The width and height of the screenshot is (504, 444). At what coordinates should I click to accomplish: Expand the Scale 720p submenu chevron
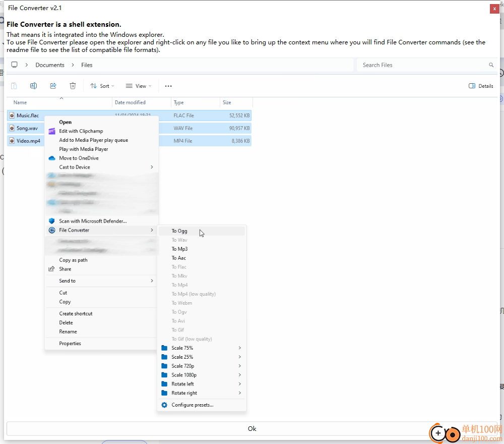pos(240,366)
